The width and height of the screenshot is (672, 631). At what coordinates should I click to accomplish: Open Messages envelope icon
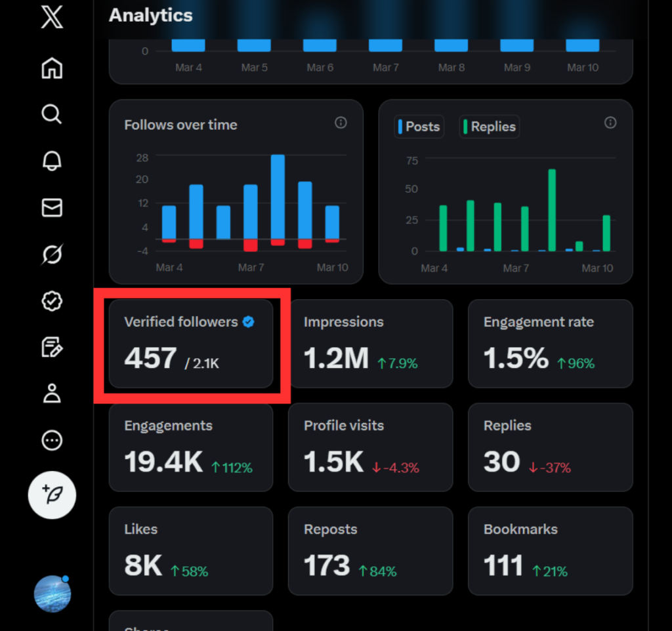click(52, 207)
